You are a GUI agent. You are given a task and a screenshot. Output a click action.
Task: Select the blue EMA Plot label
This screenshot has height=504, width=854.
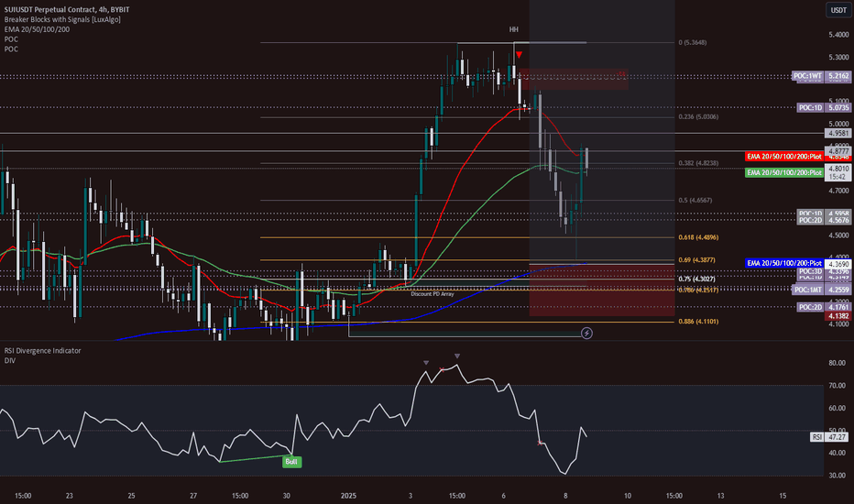pyautogui.click(x=783, y=264)
